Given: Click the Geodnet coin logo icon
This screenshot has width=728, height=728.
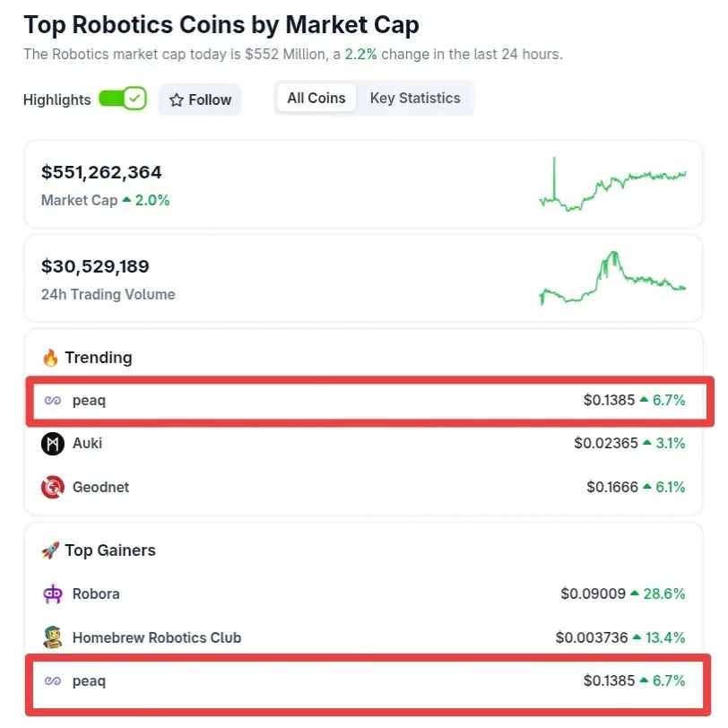Looking at the screenshot, I should pyautogui.click(x=53, y=487).
